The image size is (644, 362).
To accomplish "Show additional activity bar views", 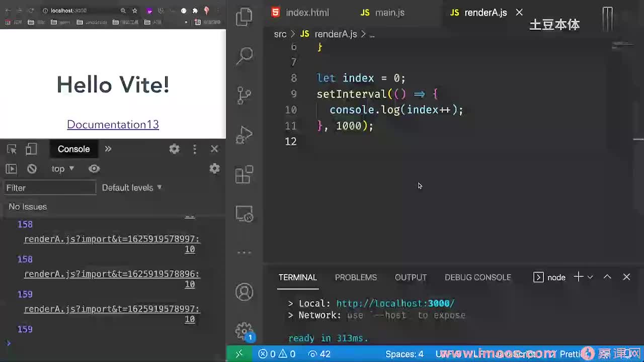I will click(x=245, y=252).
